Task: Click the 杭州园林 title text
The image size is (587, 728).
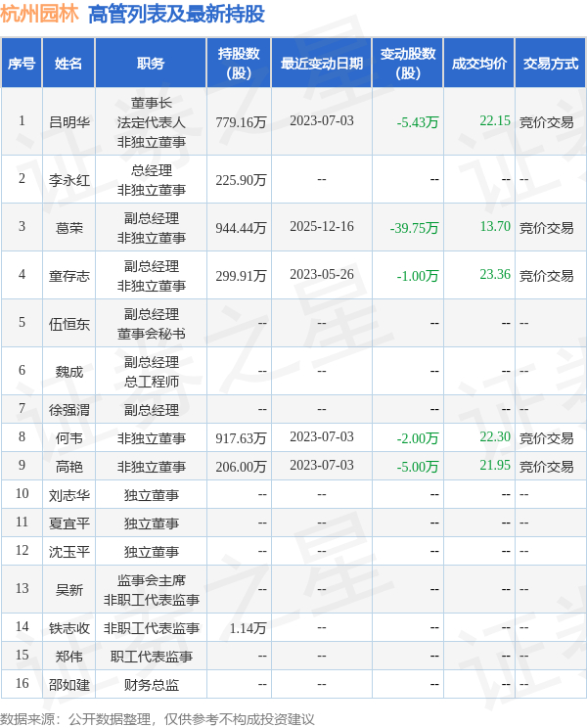Action: pyautogui.click(x=39, y=14)
